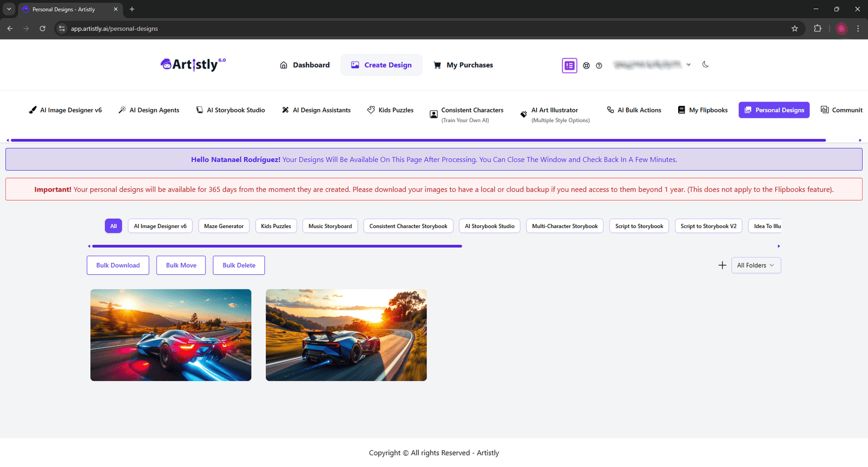The width and height of the screenshot is (868, 467).
Task: Click the Bulk Delete button
Action: 239,266
